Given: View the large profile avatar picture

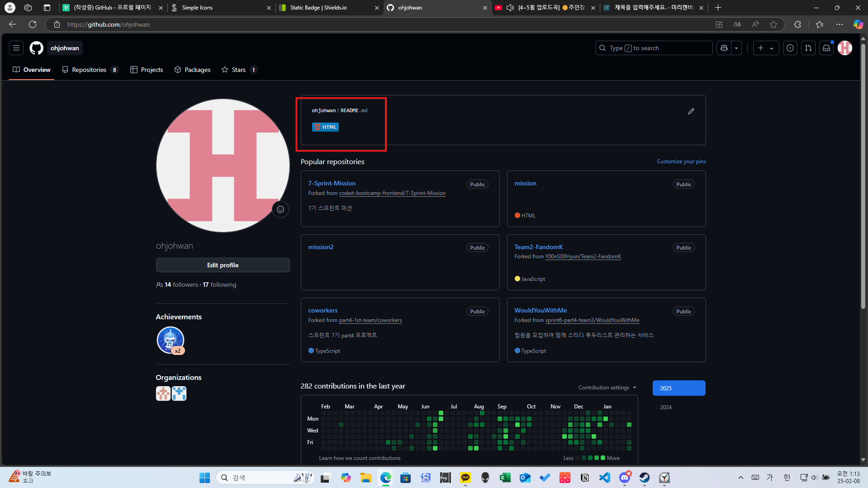Looking at the screenshot, I should coord(223,166).
